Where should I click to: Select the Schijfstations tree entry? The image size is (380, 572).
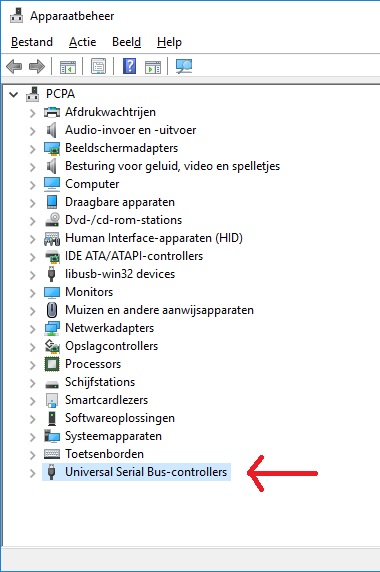click(x=100, y=382)
